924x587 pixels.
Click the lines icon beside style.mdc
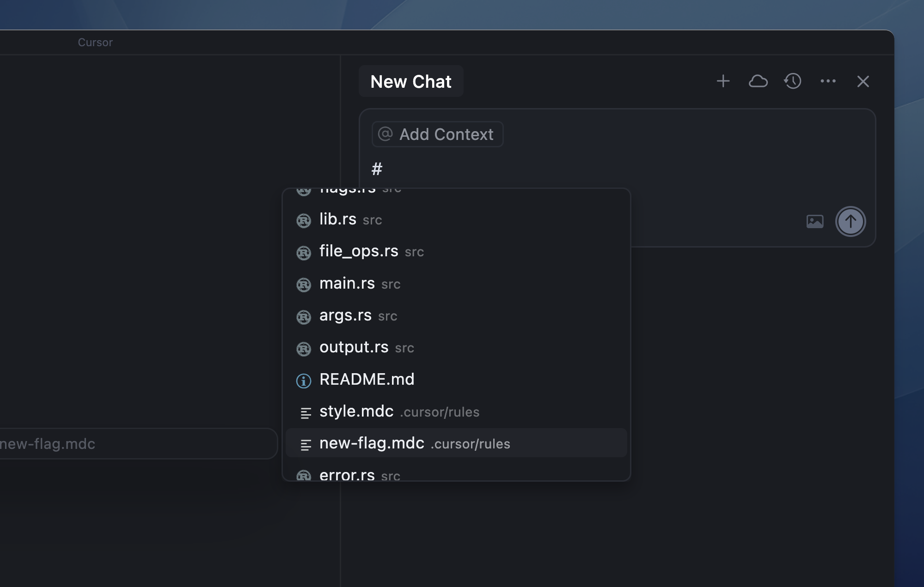click(306, 413)
